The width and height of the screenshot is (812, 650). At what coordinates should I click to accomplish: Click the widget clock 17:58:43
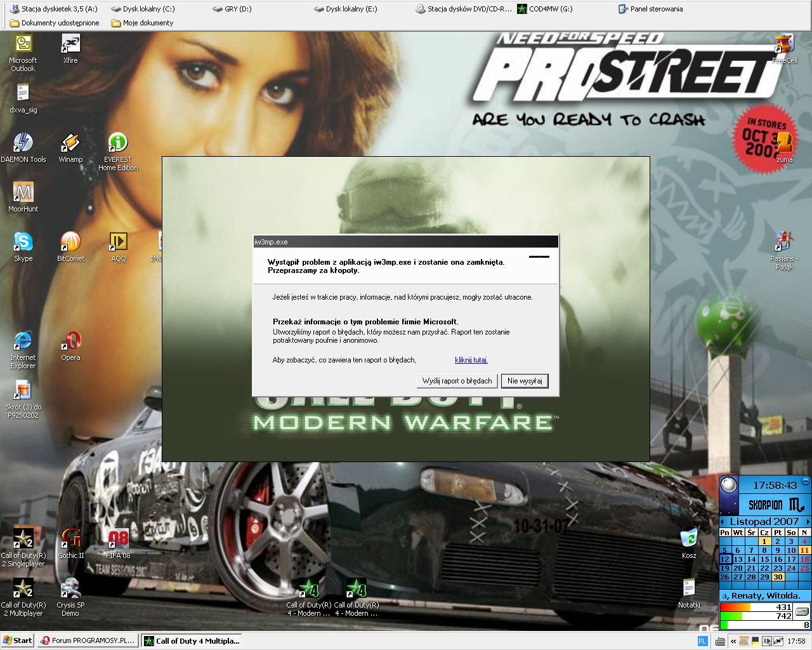[775, 485]
